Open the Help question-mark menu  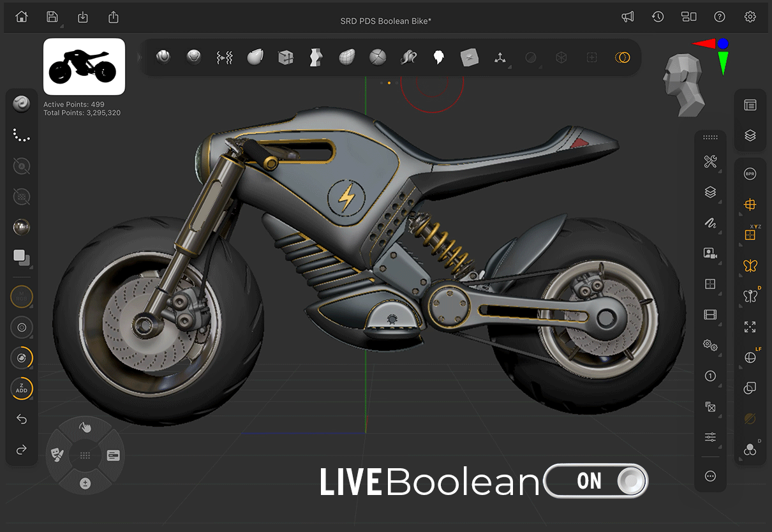720,16
